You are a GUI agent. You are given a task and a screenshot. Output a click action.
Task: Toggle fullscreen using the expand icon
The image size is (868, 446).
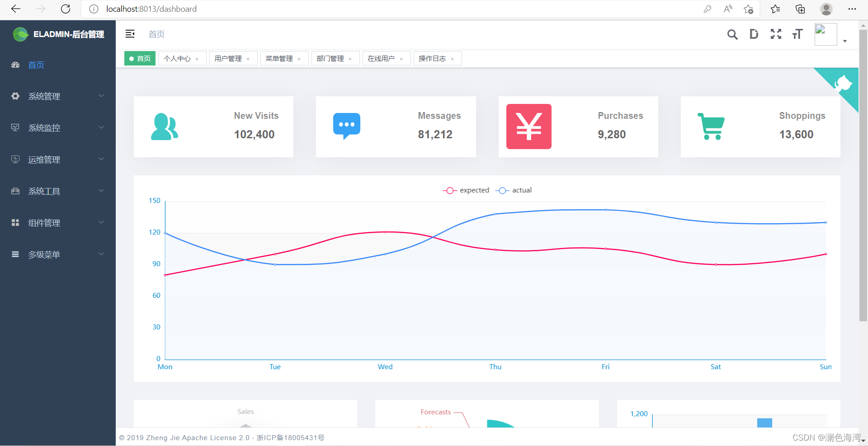pyautogui.click(x=776, y=34)
